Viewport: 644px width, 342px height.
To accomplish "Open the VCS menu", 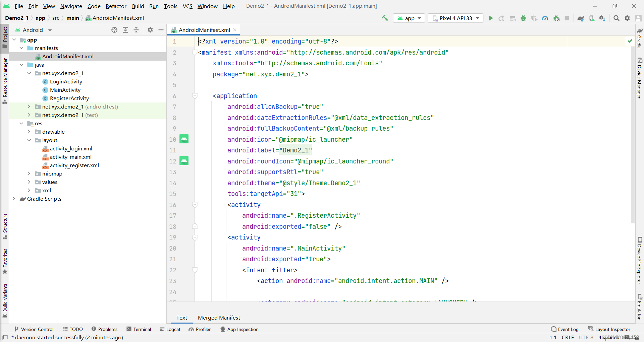I will pyautogui.click(x=187, y=6).
